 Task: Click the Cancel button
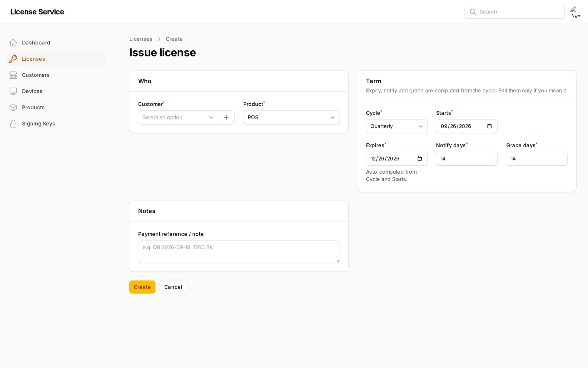[x=173, y=287]
